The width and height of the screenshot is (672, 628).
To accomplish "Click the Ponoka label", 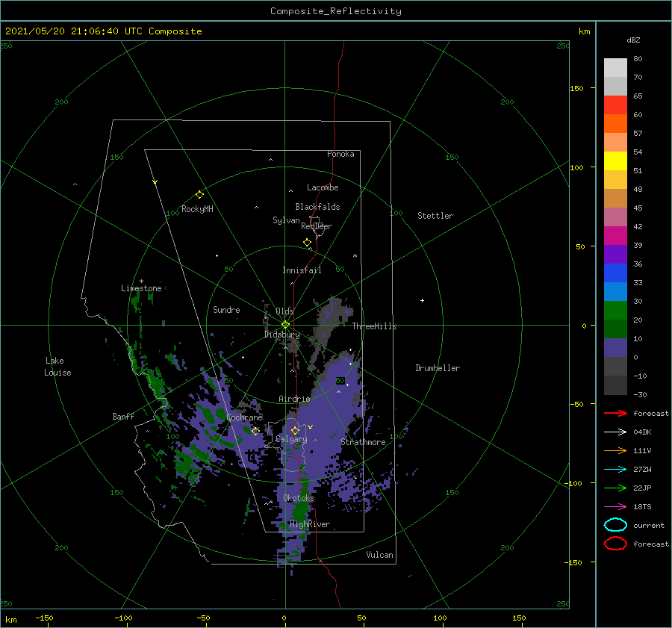I will click(340, 154).
